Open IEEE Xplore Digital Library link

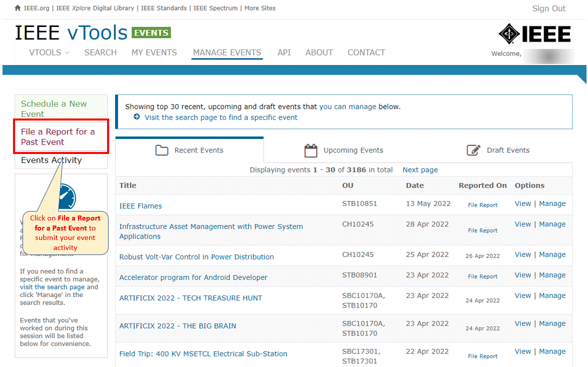tap(95, 8)
